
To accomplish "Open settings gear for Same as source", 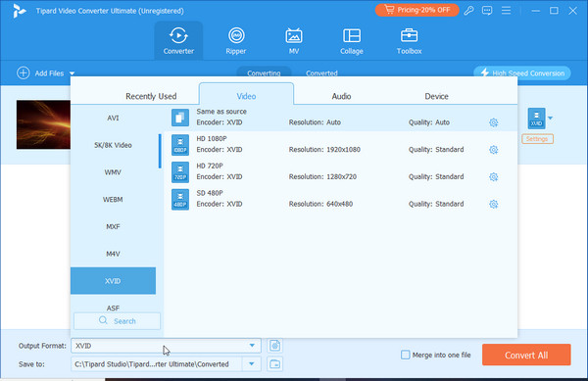I will coord(494,122).
